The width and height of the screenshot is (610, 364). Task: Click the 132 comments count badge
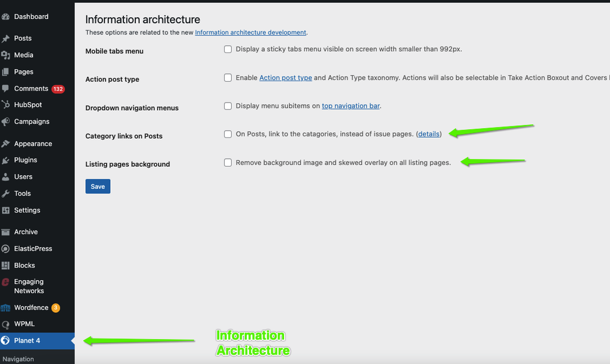58,89
